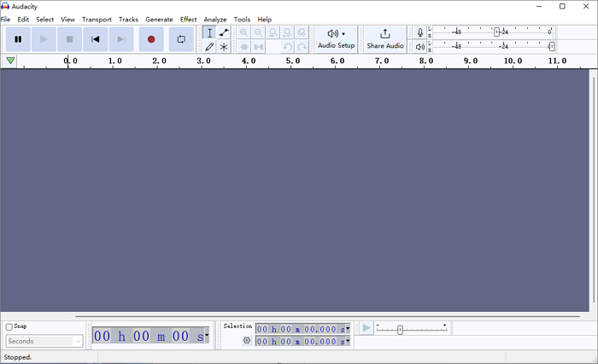Image resolution: width=598 pixels, height=364 pixels.
Task: Click the Share Audio button
Action: 384,38
